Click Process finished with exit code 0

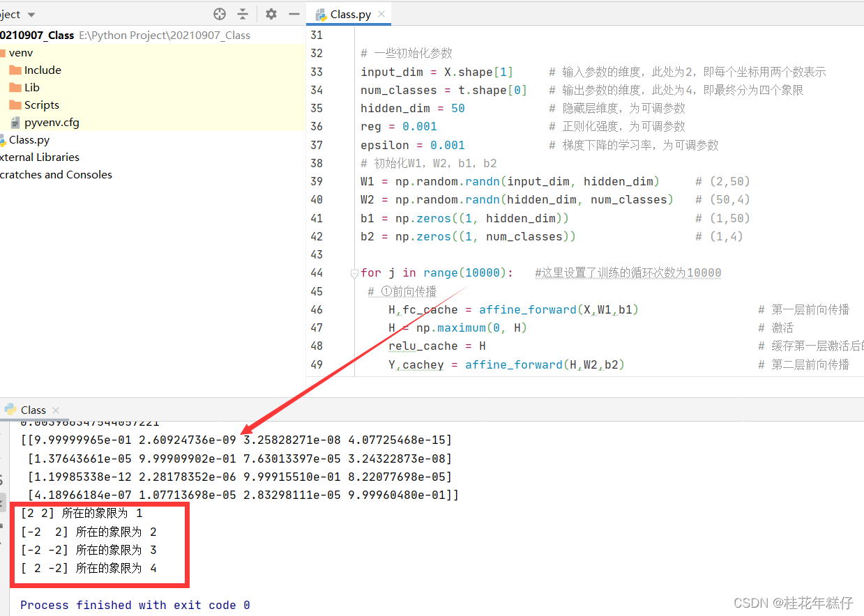135,605
